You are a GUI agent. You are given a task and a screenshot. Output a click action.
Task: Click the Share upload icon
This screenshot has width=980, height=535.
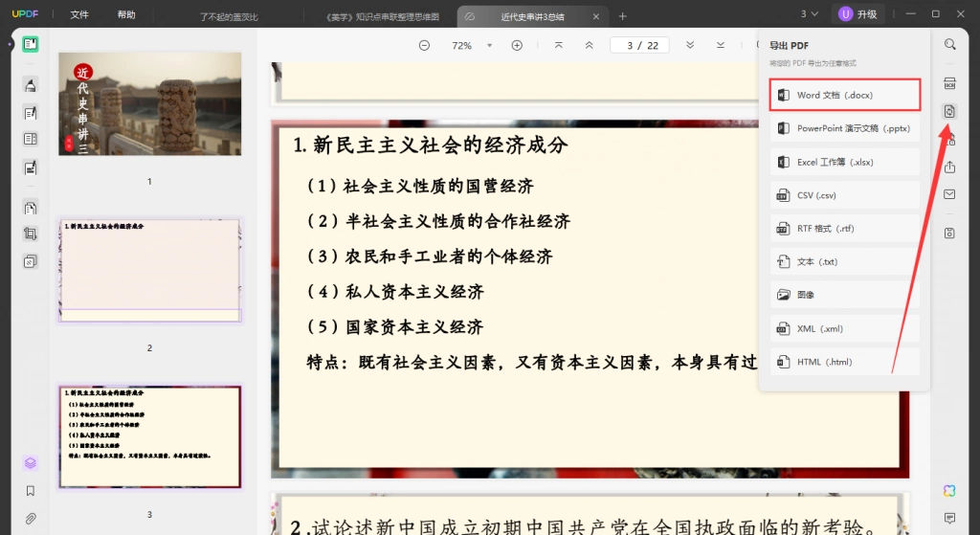tap(949, 167)
